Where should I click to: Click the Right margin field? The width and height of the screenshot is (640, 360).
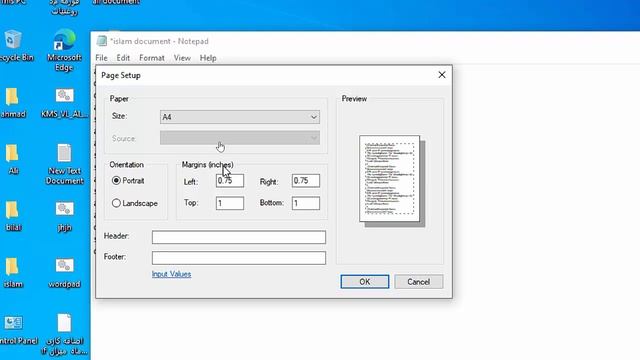coord(306,181)
